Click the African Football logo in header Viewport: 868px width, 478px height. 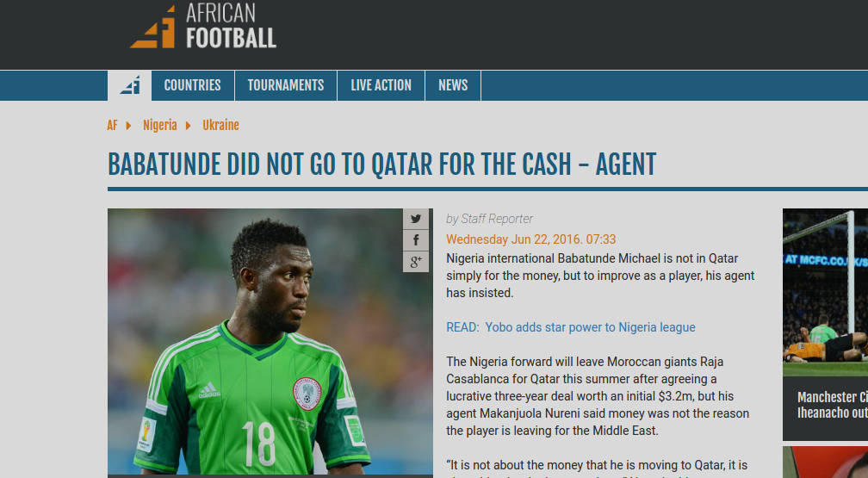(203, 26)
